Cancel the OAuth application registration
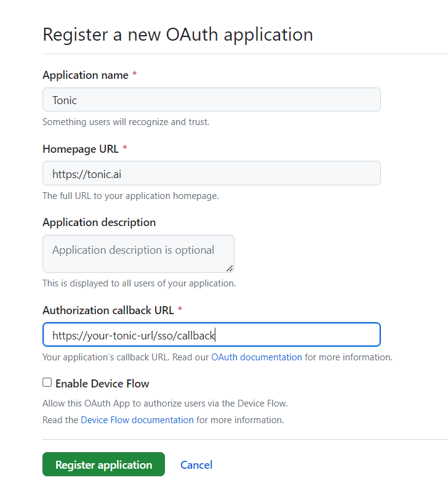This screenshot has width=448, height=494. 196,465
